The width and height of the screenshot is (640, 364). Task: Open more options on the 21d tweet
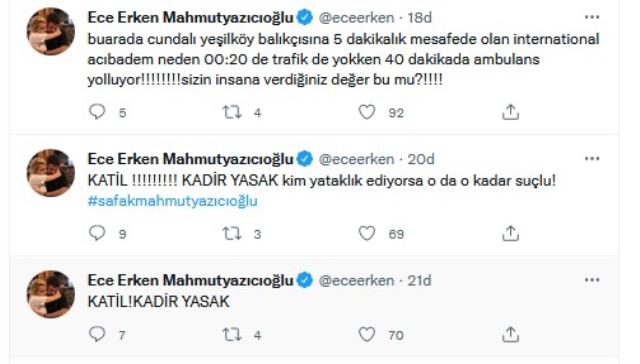pos(592,280)
